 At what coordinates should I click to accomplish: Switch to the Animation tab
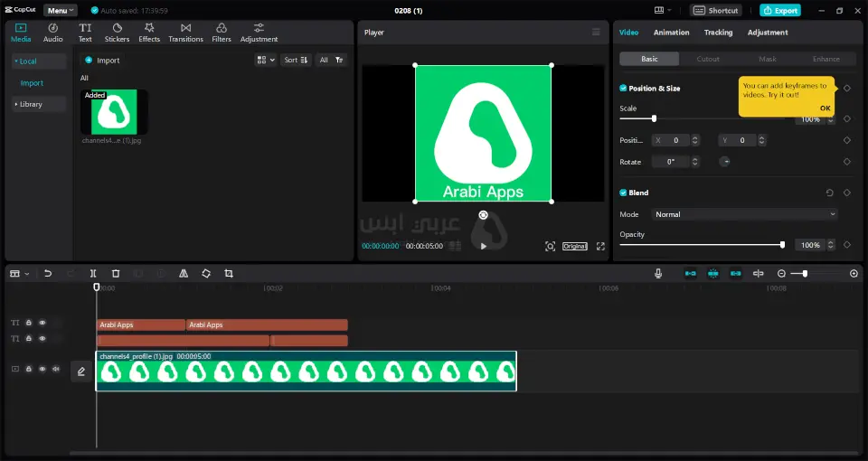click(671, 33)
